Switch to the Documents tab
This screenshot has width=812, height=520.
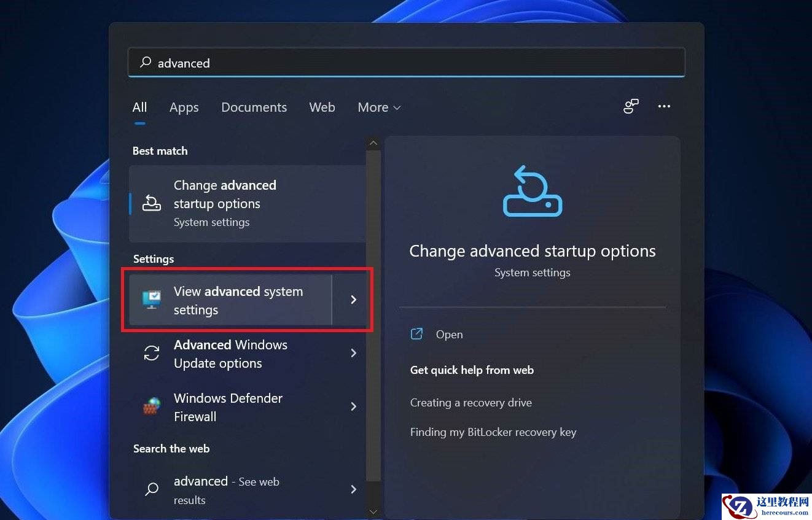(x=254, y=107)
